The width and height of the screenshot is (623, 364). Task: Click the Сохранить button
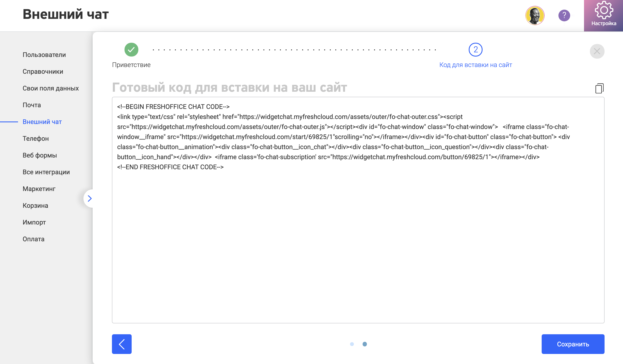coord(573,344)
